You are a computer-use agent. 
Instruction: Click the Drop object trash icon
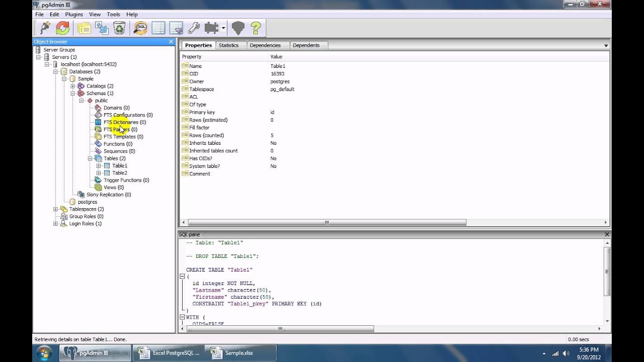click(119, 28)
